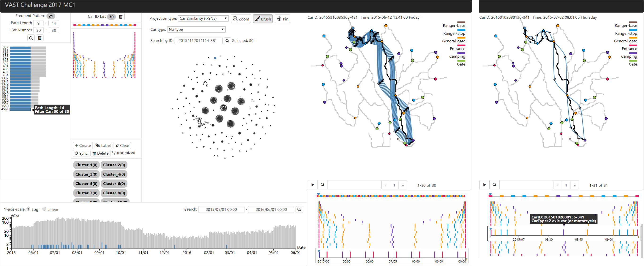
Task: Select the Linear Y-axis scale option
Action: click(x=44, y=209)
